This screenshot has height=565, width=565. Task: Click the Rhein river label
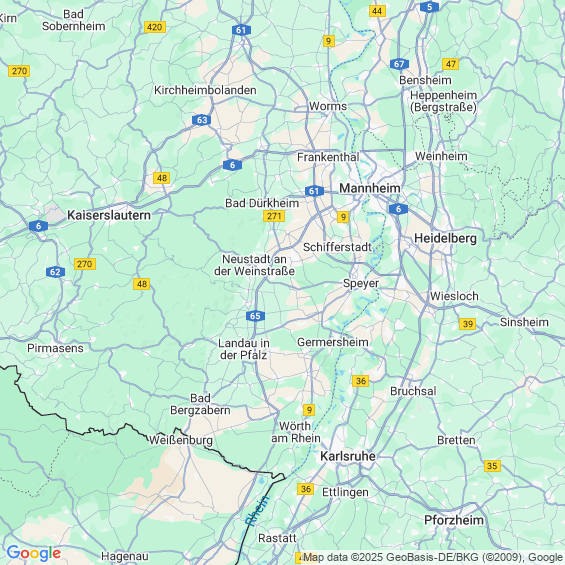click(x=257, y=511)
